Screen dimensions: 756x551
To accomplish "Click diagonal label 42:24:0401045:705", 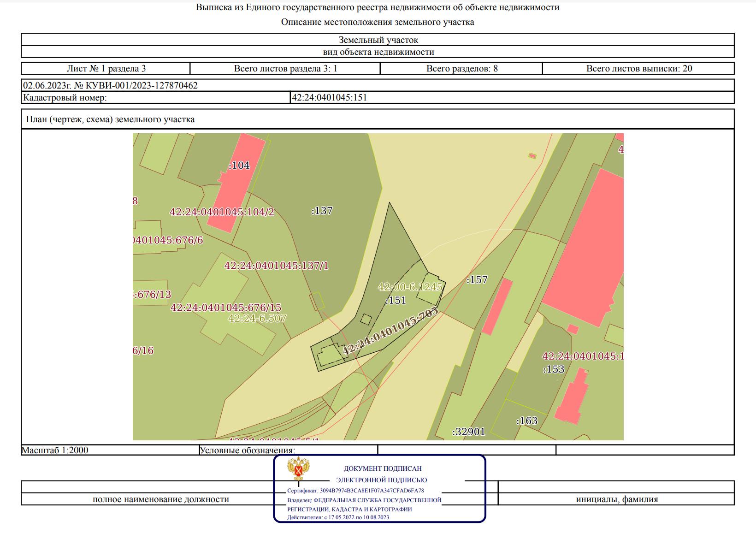I will 390,332.
